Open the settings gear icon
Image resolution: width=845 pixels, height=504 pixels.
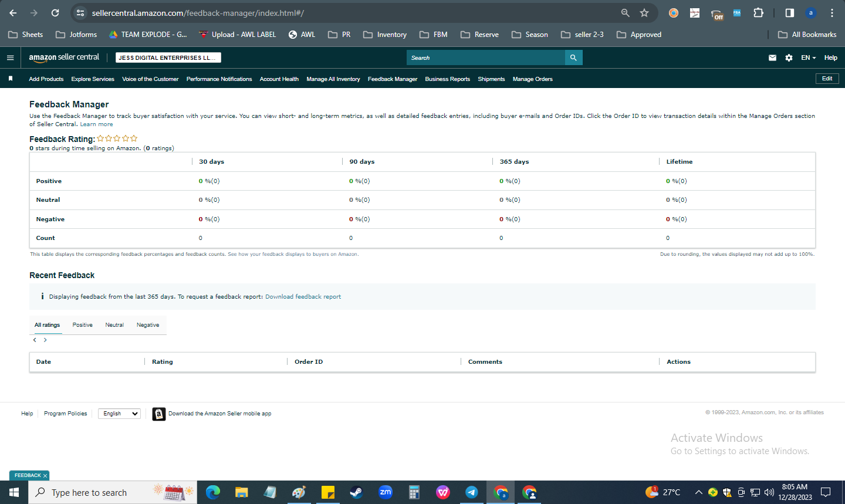tap(789, 57)
